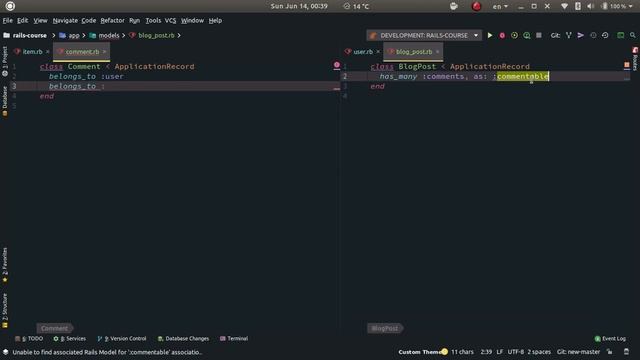The image size is (640, 360).
Task: Close the item.rb tab
Action: point(47,52)
